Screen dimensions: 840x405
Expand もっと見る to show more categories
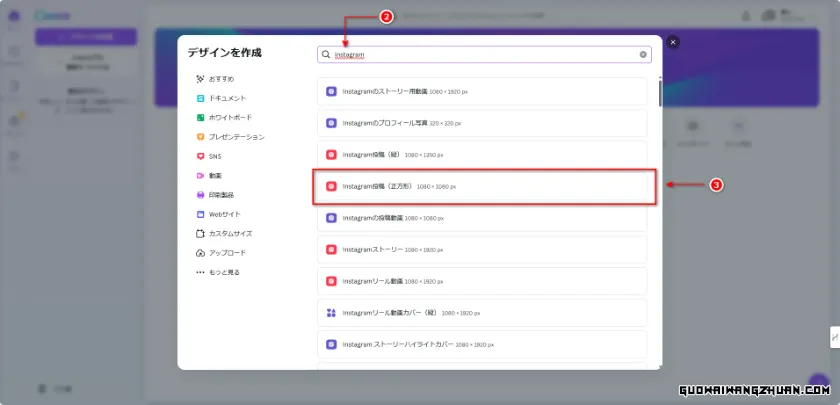pyautogui.click(x=218, y=272)
